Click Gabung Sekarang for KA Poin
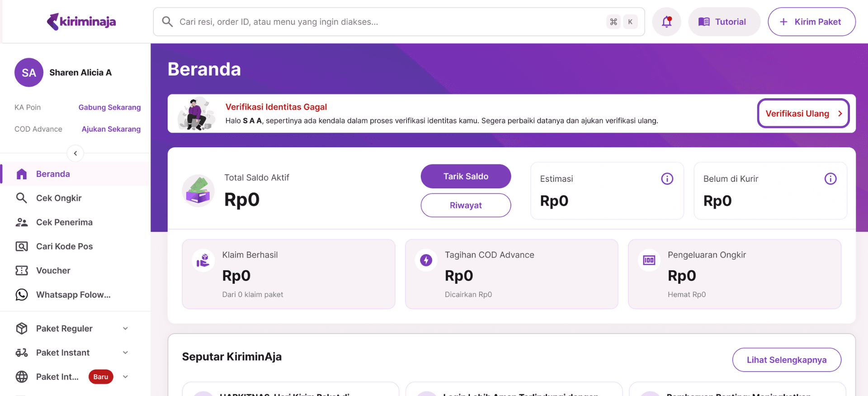This screenshot has height=396, width=868. (x=109, y=107)
